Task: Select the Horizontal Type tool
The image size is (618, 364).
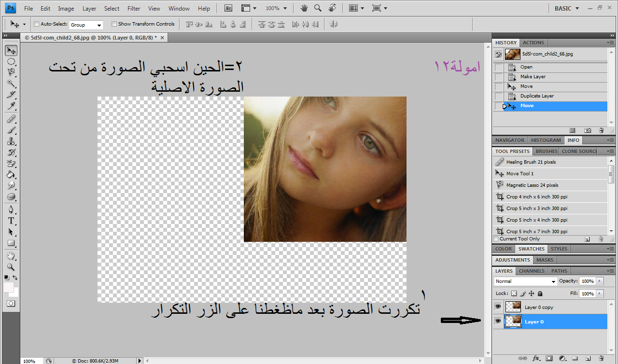Action: [11, 221]
